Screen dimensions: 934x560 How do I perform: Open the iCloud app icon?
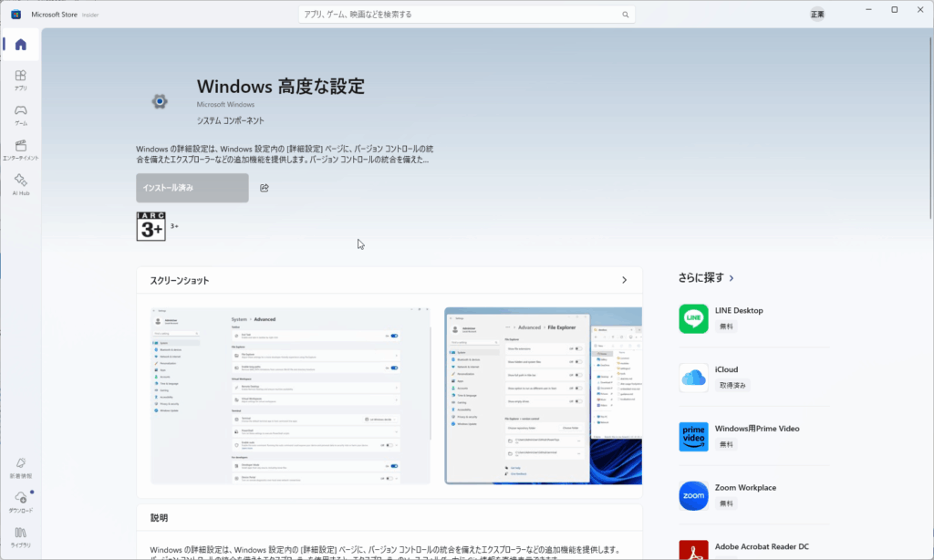[693, 378]
